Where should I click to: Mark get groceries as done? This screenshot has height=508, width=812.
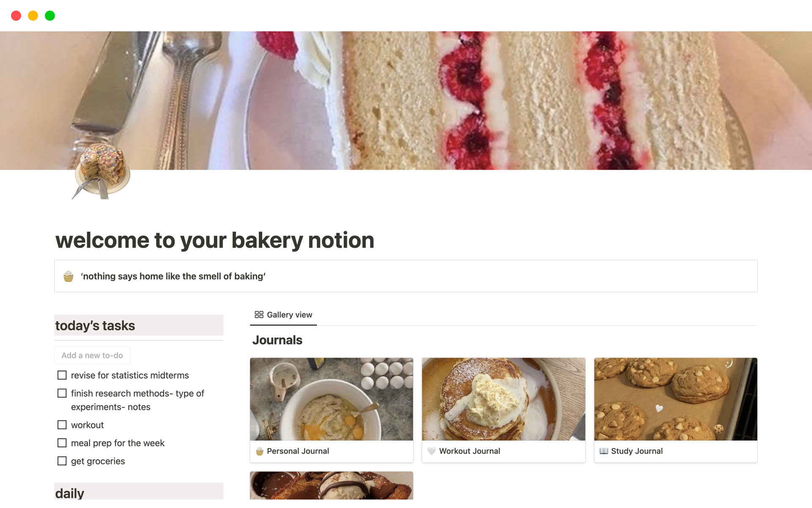tap(62, 461)
